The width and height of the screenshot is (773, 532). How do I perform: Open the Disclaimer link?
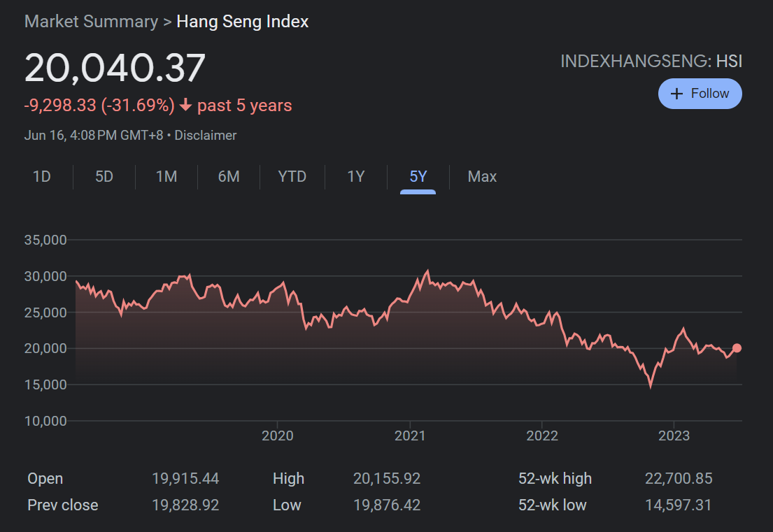pyautogui.click(x=206, y=136)
